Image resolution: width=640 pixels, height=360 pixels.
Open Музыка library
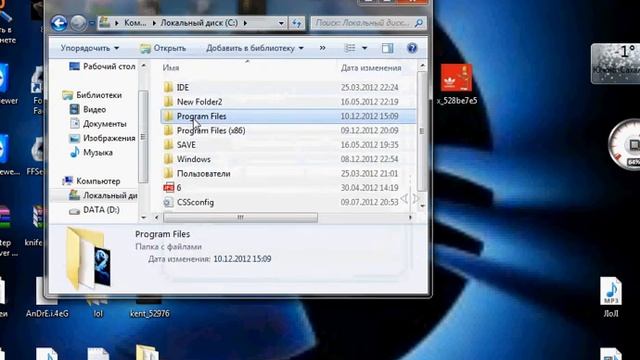91,152
